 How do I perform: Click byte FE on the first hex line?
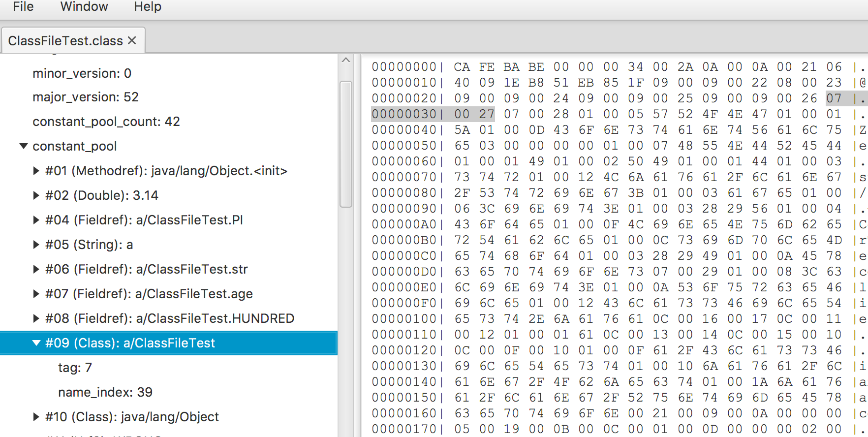[x=487, y=67]
